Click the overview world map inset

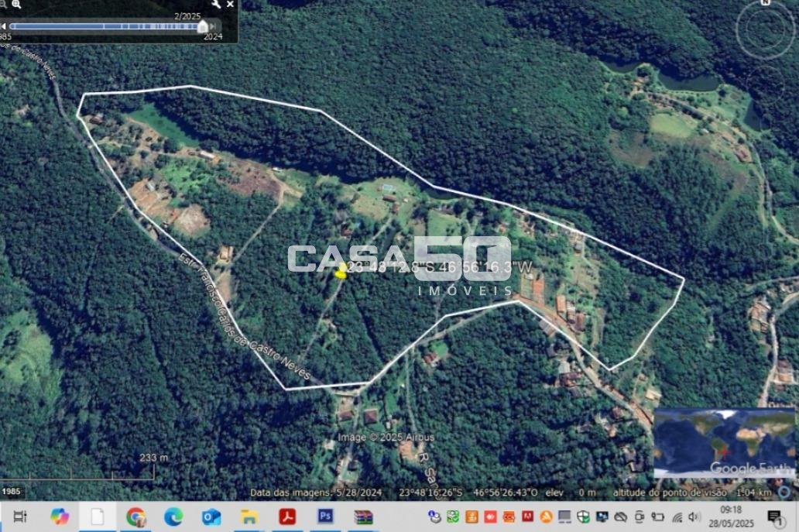[x=723, y=442]
